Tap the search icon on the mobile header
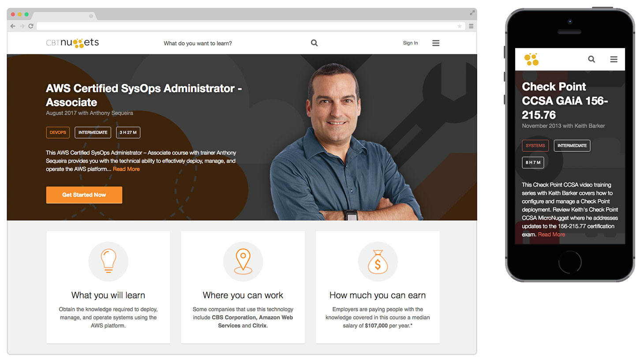 [592, 59]
